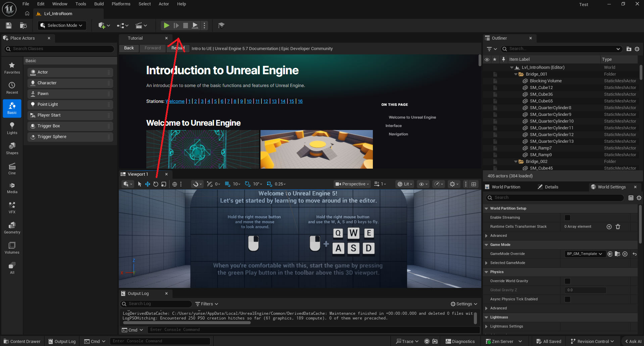Select the Rotate tool in viewport toolbar
Image resolution: width=644 pixels, height=346 pixels.
point(156,184)
